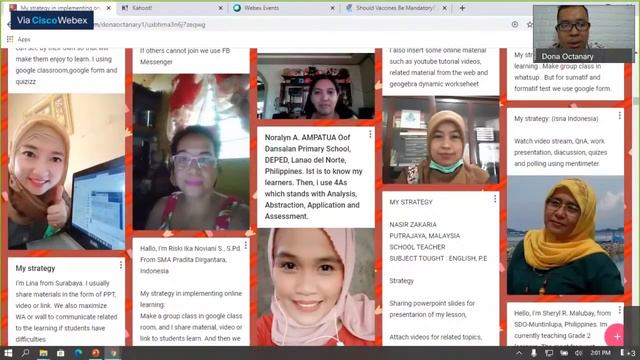The height and width of the screenshot is (360, 640).
Task: Open the Windows Start menu
Action: click(x=8, y=353)
